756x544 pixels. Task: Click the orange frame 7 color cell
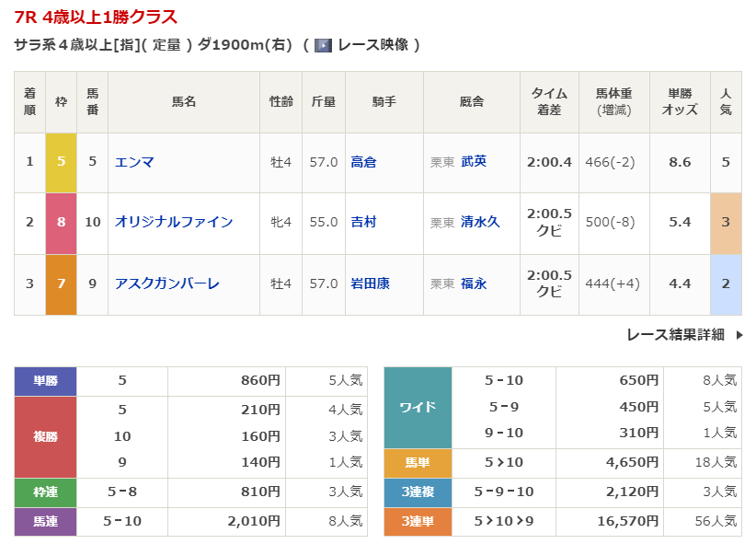tap(62, 284)
